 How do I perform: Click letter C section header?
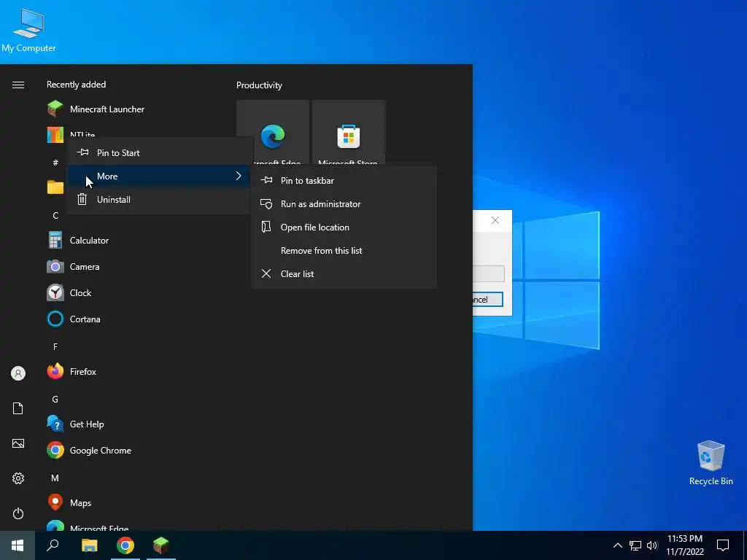pos(55,216)
